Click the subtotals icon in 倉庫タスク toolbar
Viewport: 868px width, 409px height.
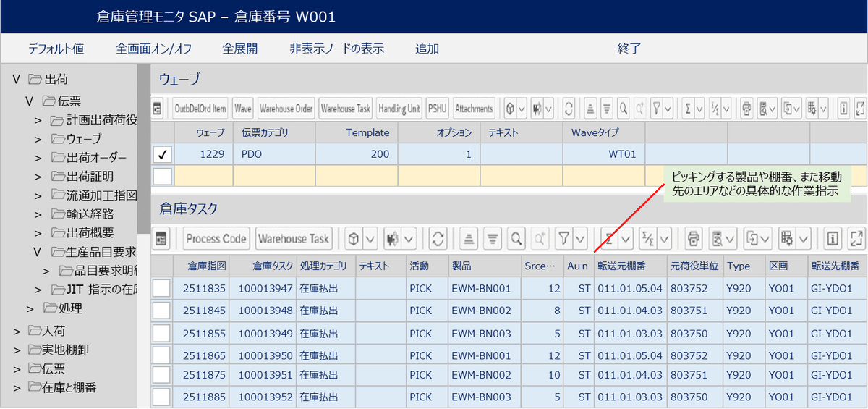point(647,238)
